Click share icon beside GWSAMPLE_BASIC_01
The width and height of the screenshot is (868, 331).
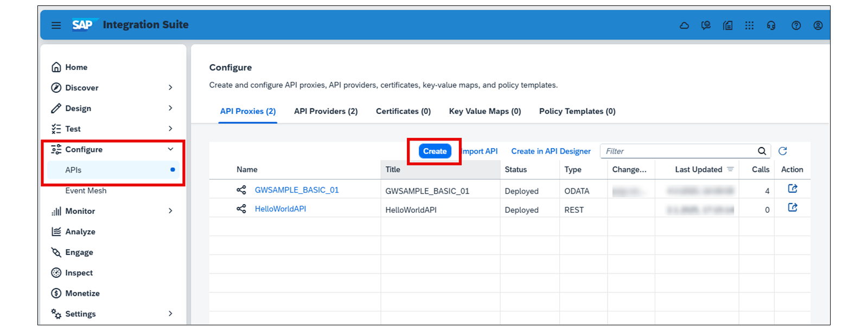pos(241,190)
